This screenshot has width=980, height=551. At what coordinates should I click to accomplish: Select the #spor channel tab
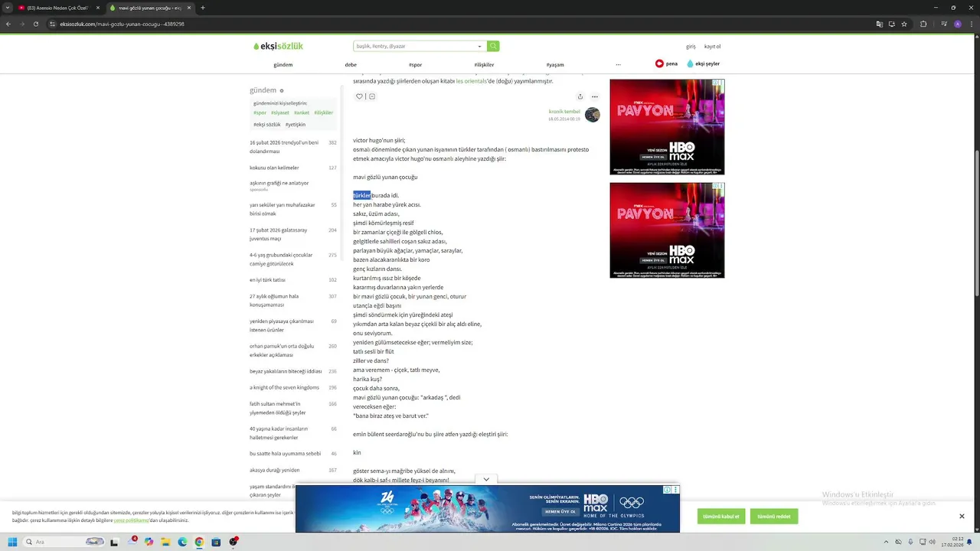[415, 65]
